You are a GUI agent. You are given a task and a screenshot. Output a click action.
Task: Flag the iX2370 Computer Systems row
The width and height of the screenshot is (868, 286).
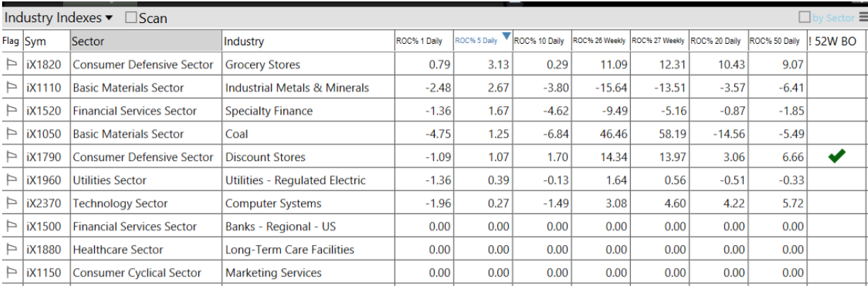(11, 203)
